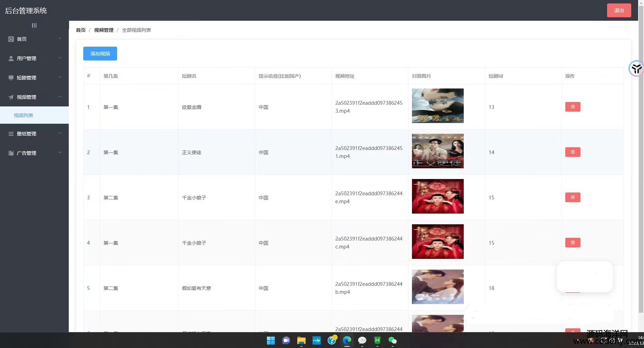The width and height of the screenshot is (644, 348).
Task: Click the 首页 icon in the sidebar
Action: tap(11, 39)
